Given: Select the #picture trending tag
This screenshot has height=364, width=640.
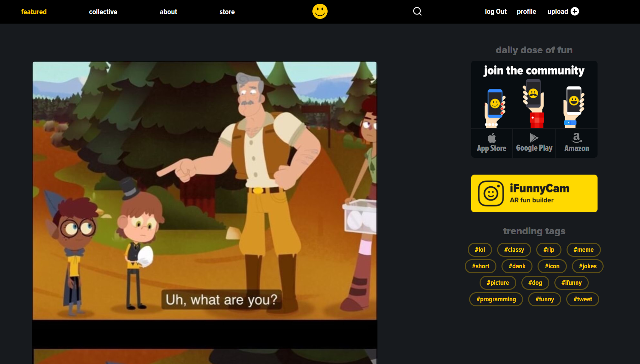Looking at the screenshot, I should 498,283.
